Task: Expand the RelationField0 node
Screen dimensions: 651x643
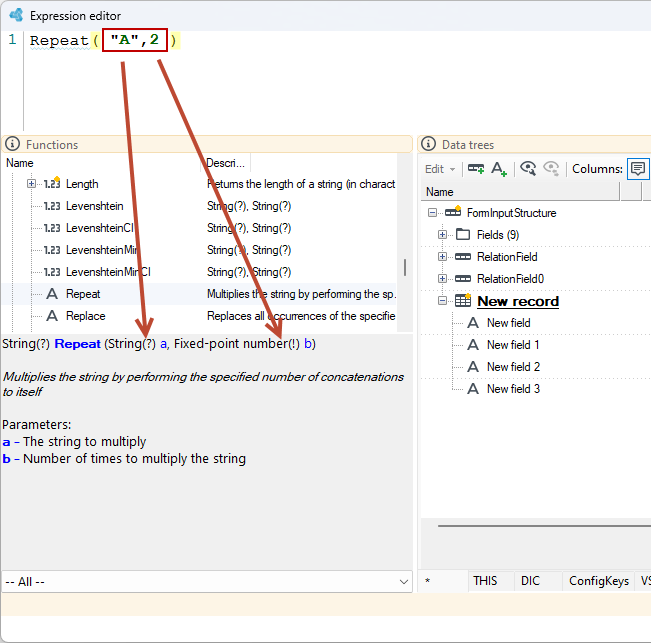Action: coord(442,279)
